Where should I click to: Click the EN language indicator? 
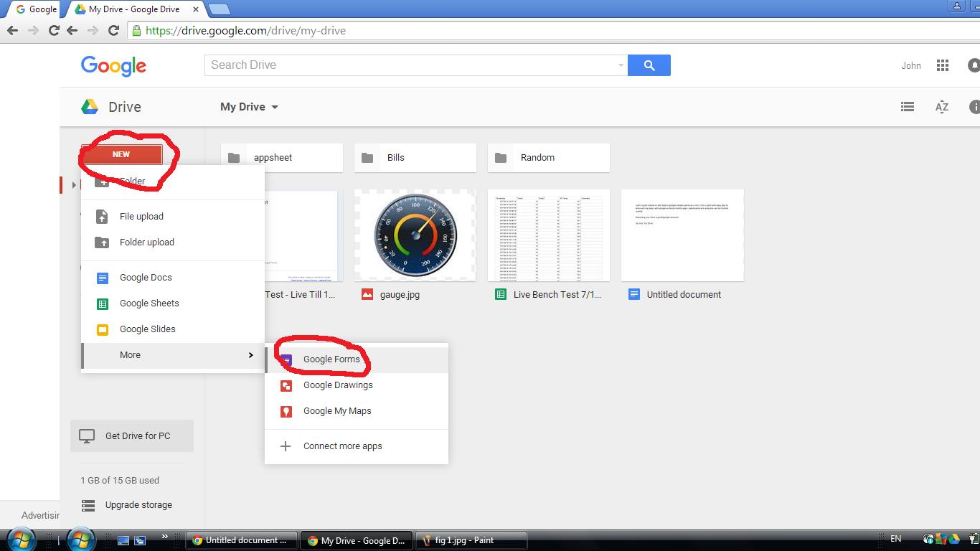click(895, 539)
